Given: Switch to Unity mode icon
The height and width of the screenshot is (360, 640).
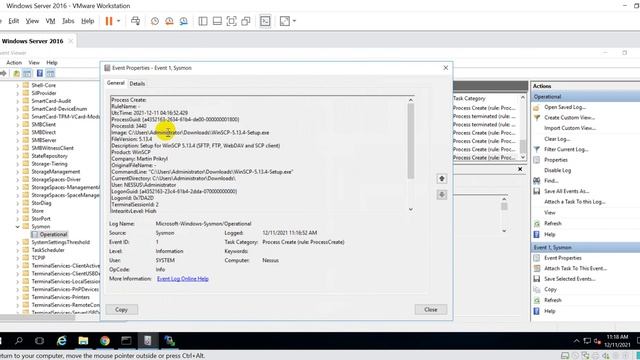Looking at the screenshot, I should click(x=246, y=21).
